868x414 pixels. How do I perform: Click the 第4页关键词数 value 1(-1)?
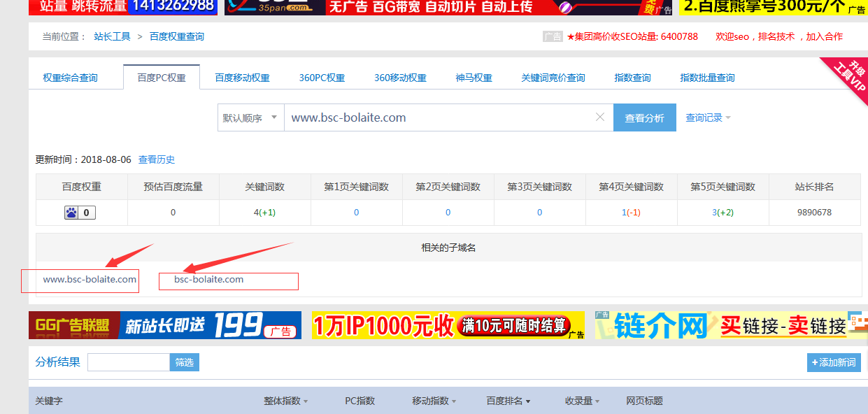pos(631,213)
